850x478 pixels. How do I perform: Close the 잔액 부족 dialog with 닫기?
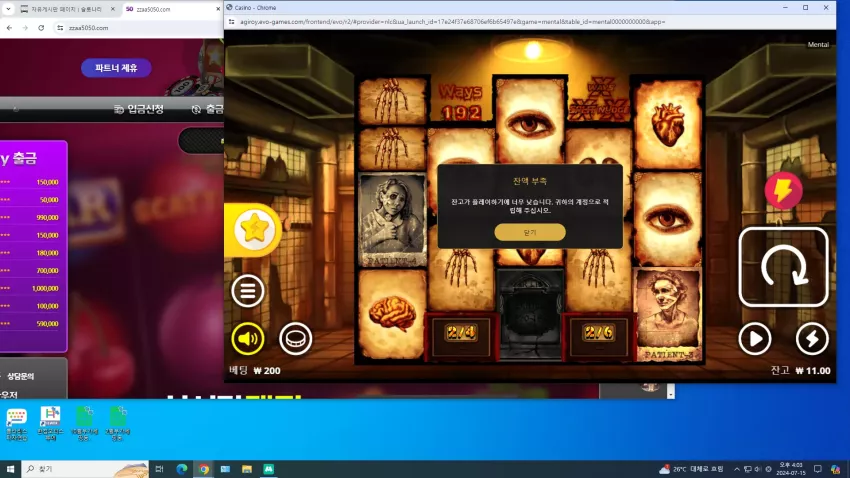click(x=530, y=232)
